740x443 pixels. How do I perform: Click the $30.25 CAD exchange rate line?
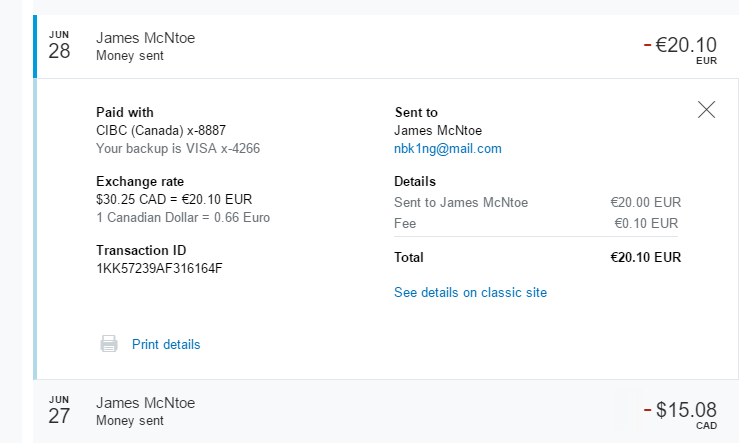coord(174,199)
